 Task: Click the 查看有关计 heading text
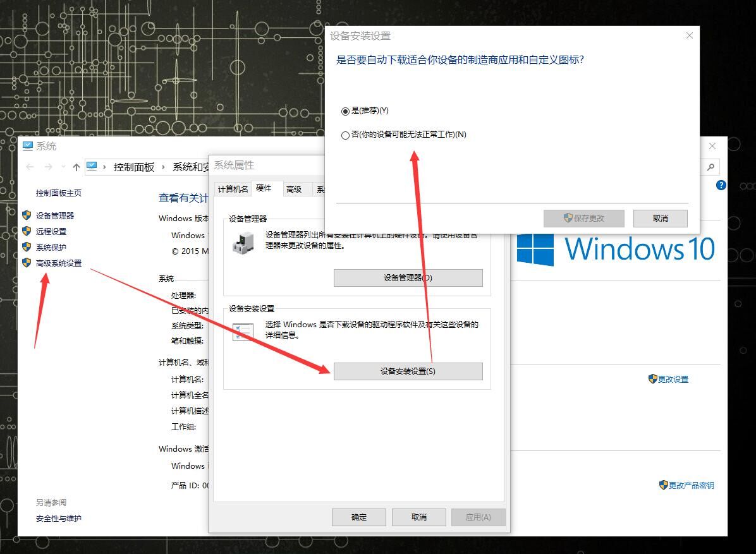(x=183, y=198)
